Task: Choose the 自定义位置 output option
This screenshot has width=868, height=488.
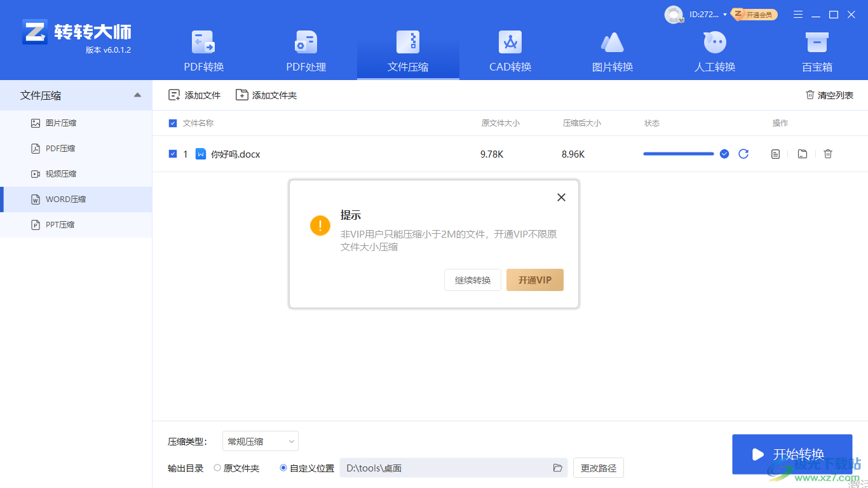Action: coord(307,468)
